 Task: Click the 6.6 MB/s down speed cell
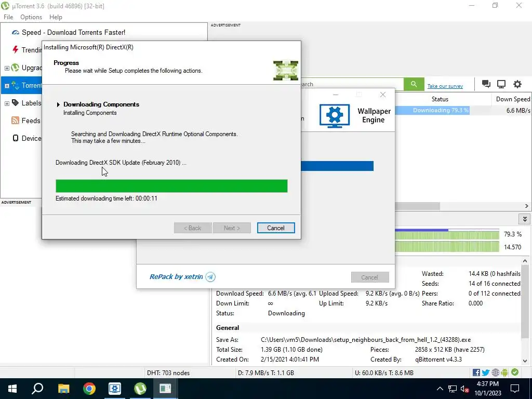(518, 110)
